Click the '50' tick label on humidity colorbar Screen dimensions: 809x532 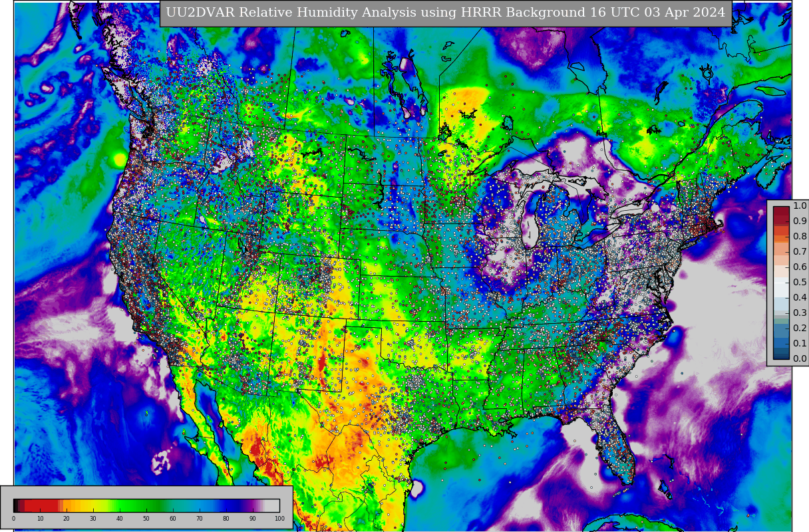click(x=146, y=519)
